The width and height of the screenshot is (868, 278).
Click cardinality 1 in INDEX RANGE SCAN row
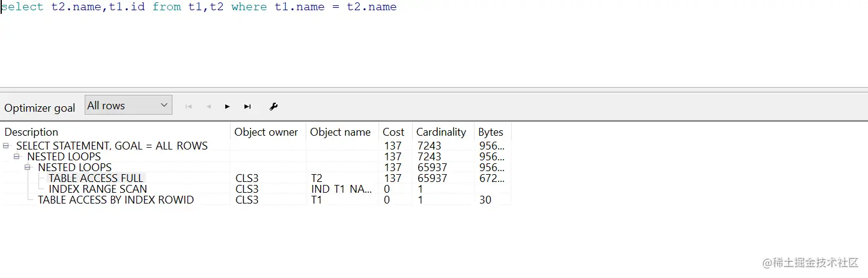pos(420,189)
